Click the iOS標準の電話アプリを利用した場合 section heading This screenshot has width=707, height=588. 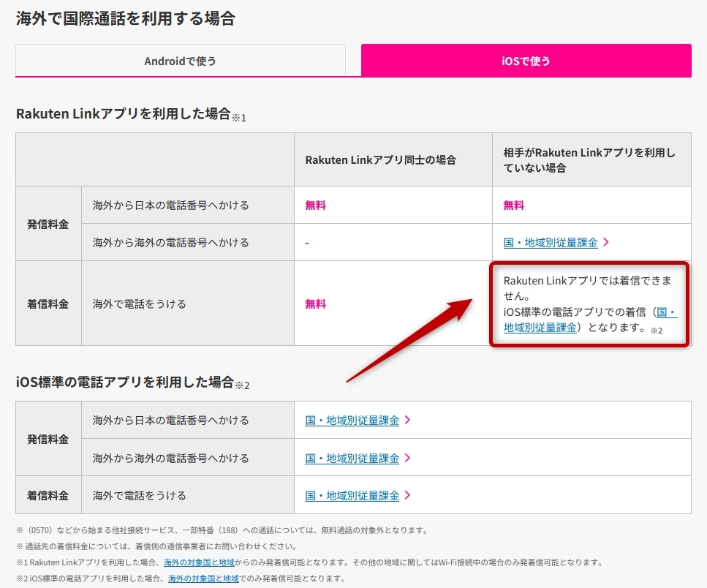click(x=124, y=381)
